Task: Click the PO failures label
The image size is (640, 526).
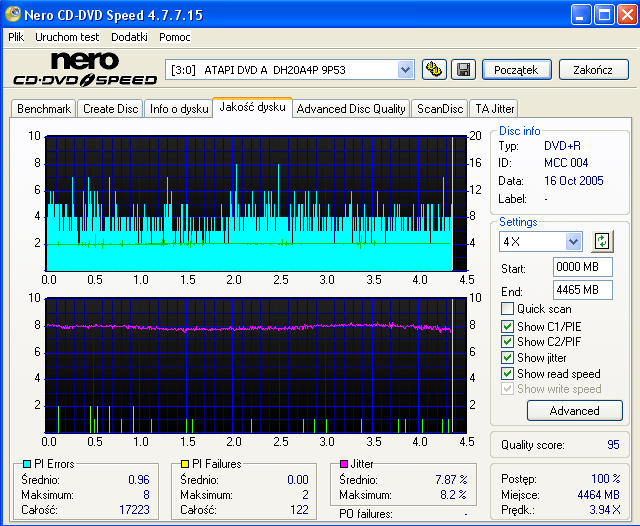Action: [x=366, y=514]
